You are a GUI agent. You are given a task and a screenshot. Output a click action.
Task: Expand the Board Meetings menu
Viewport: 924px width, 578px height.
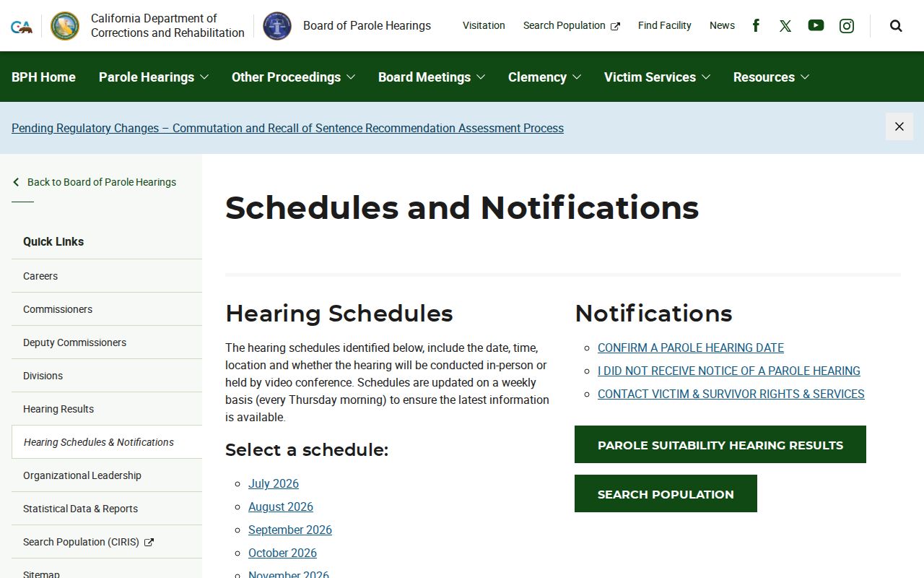(x=432, y=77)
